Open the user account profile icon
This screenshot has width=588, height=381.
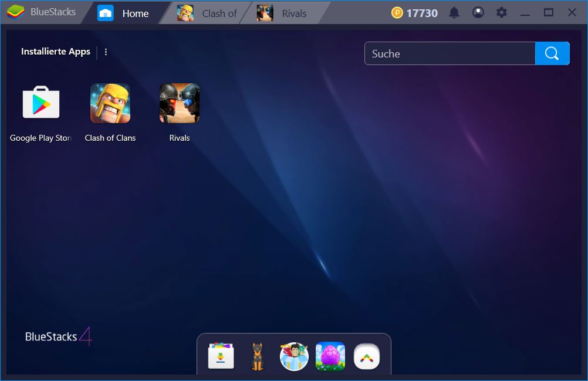pos(478,12)
